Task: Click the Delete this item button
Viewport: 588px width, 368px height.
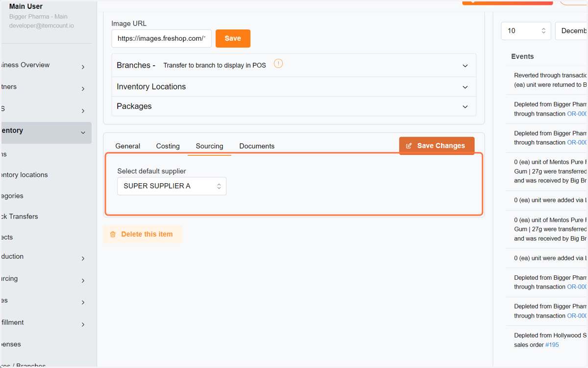Action: point(143,234)
